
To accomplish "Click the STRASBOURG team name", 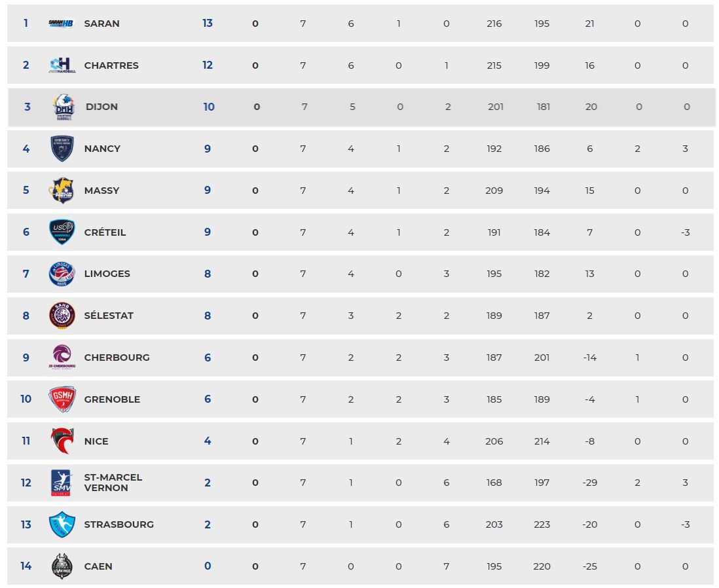I will pos(119,524).
